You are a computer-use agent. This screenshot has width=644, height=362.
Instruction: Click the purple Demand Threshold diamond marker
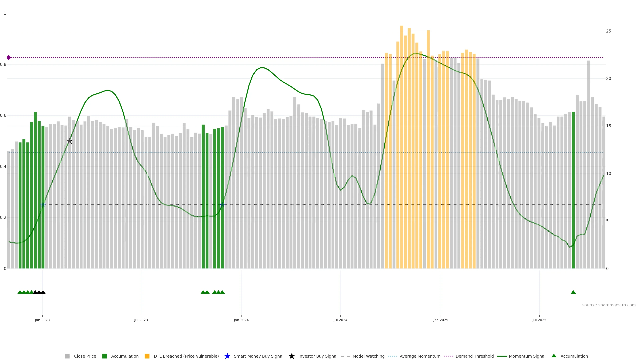pyautogui.click(x=9, y=58)
